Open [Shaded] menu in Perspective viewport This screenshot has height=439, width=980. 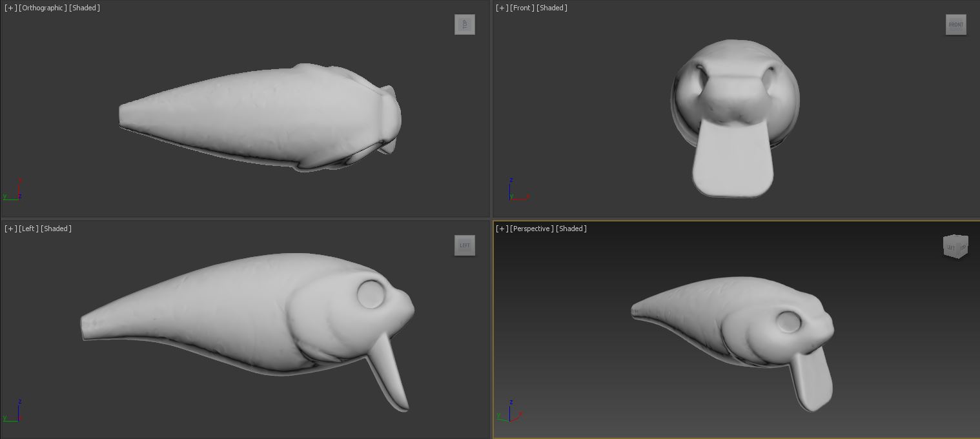(x=571, y=229)
